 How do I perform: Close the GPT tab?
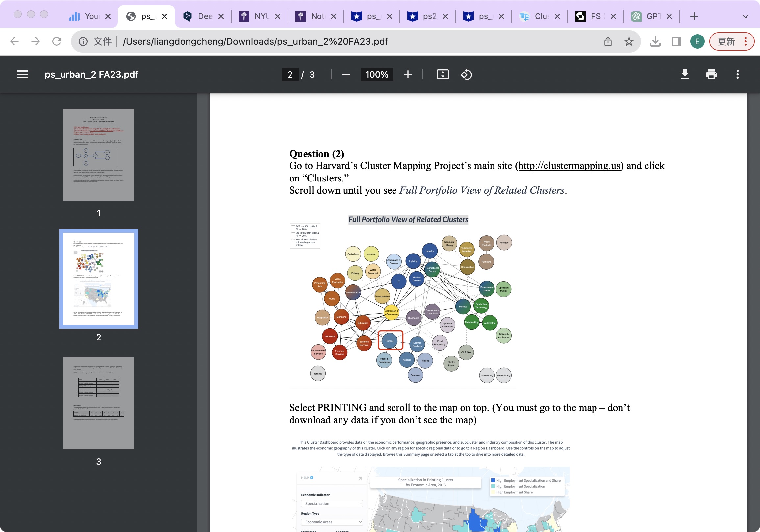click(x=669, y=16)
